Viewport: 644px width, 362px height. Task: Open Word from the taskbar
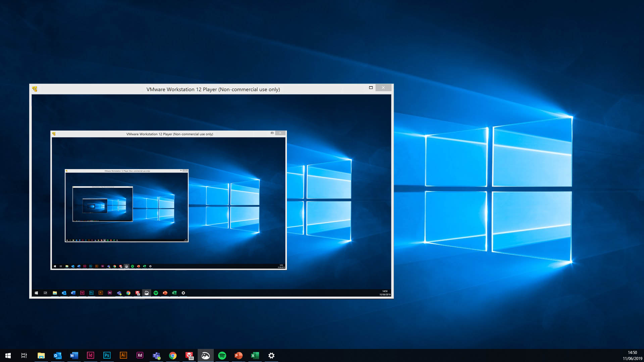(x=74, y=355)
